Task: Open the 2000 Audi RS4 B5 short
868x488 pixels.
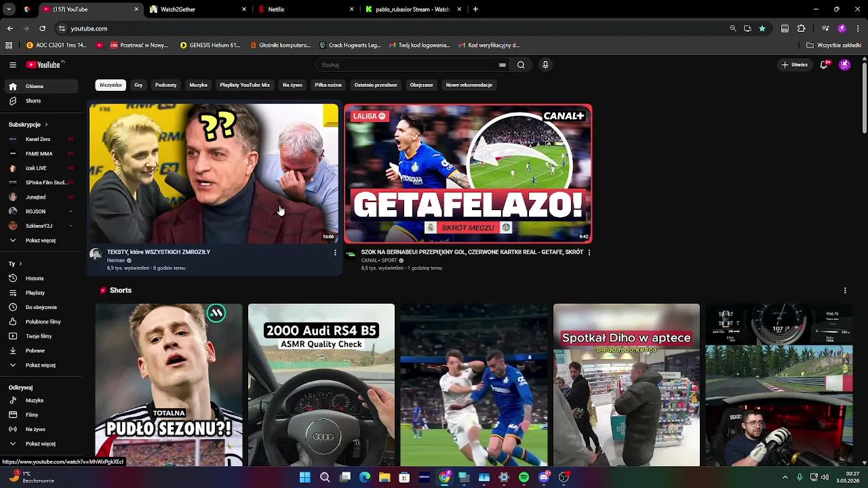Action: (x=321, y=385)
